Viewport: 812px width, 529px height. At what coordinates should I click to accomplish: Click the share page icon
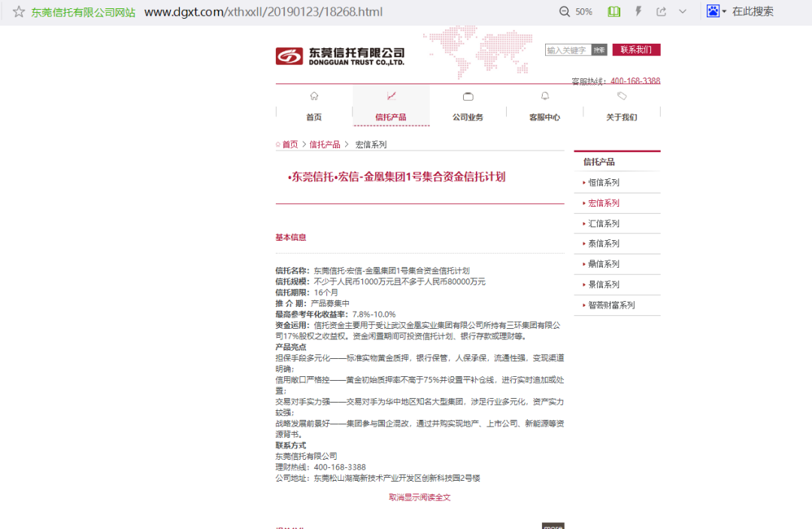pos(662,11)
